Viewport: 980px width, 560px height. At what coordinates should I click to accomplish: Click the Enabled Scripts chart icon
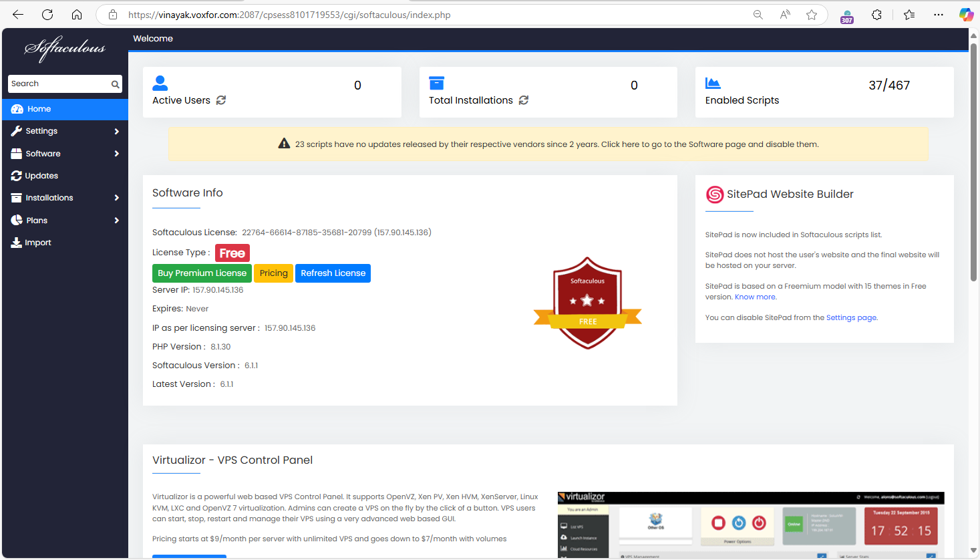(x=713, y=83)
